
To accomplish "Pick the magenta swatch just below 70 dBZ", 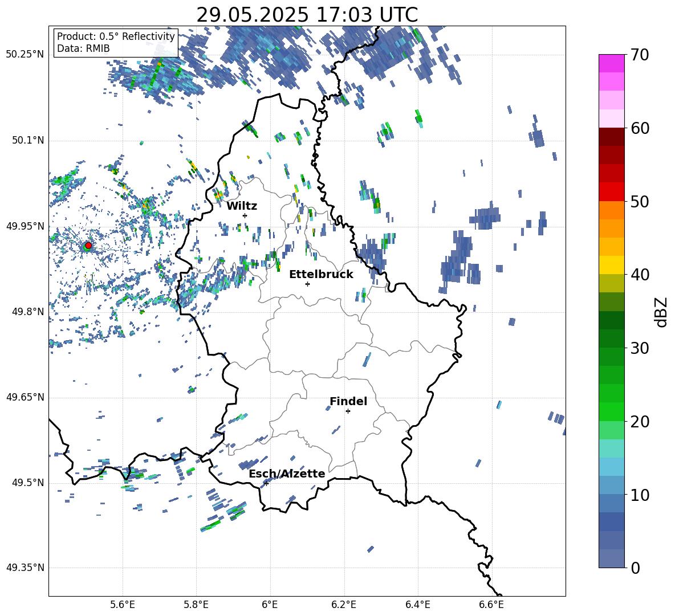I will [612, 64].
